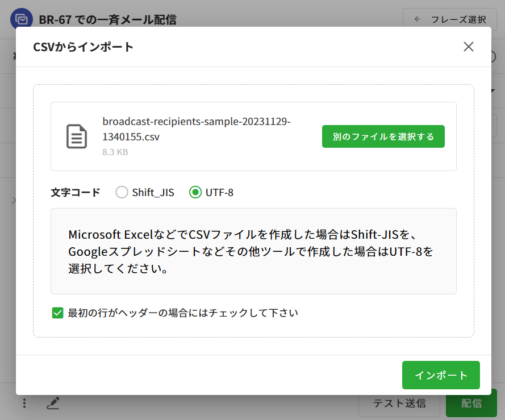Click the back arrow on フレーズ選択
This screenshot has width=505, height=420.
[x=418, y=19]
